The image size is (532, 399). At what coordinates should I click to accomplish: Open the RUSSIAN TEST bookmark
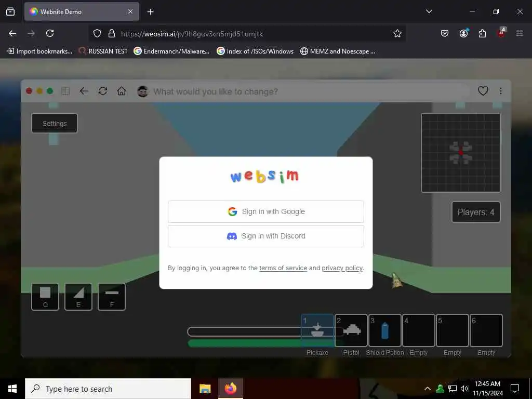click(x=103, y=51)
